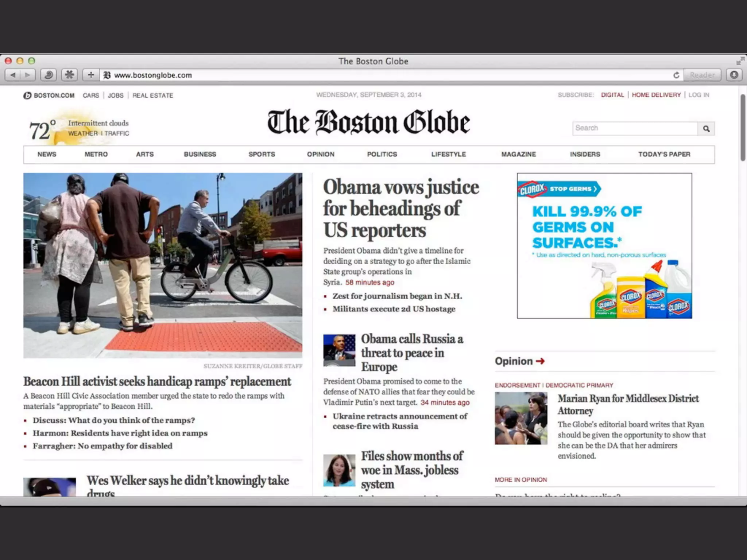Select the Business navigation item
Screen dimensions: 747x560
click(x=200, y=154)
